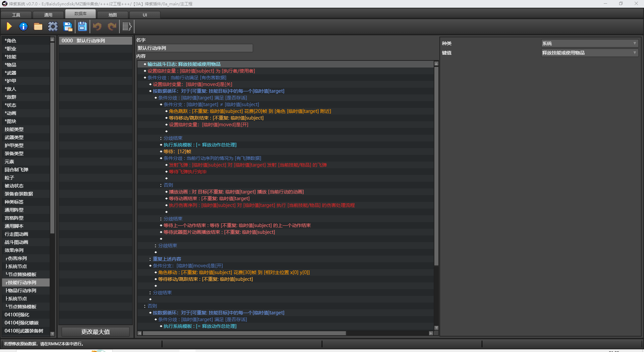This screenshot has height=352, width=644.
Task: Select *动画 in category list
Action: pos(26,113)
